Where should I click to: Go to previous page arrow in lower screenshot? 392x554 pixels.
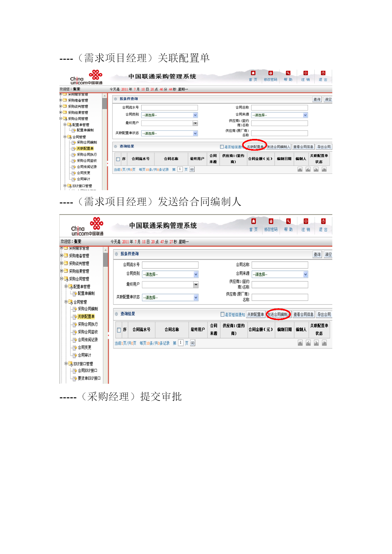tap(308, 343)
